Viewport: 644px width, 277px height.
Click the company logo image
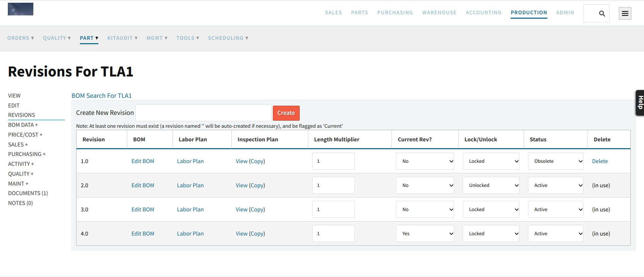coord(20,9)
